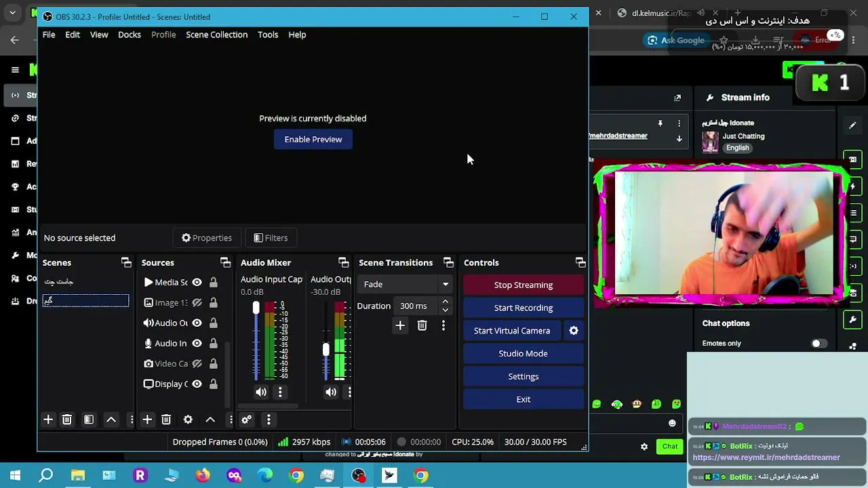The width and height of the screenshot is (868, 488).
Task: Open transition properties three-dot menu
Action: (443, 326)
